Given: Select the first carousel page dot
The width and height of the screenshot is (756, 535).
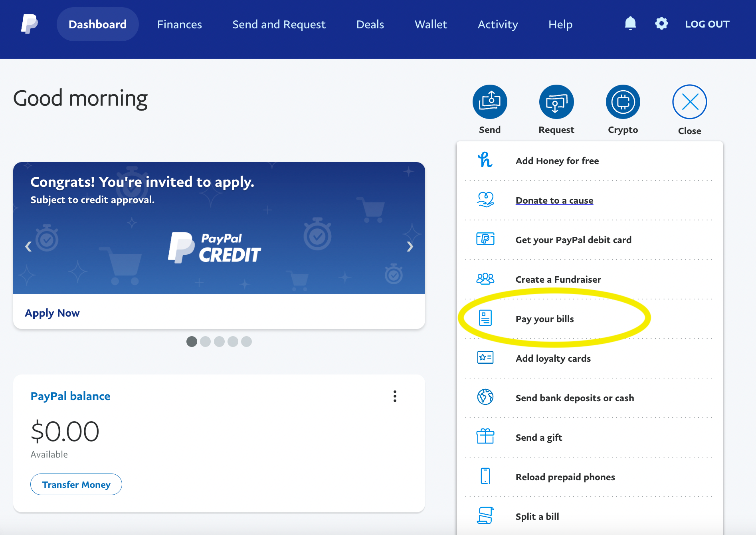Looking at the screenshot, I should (x=192, y=341).
